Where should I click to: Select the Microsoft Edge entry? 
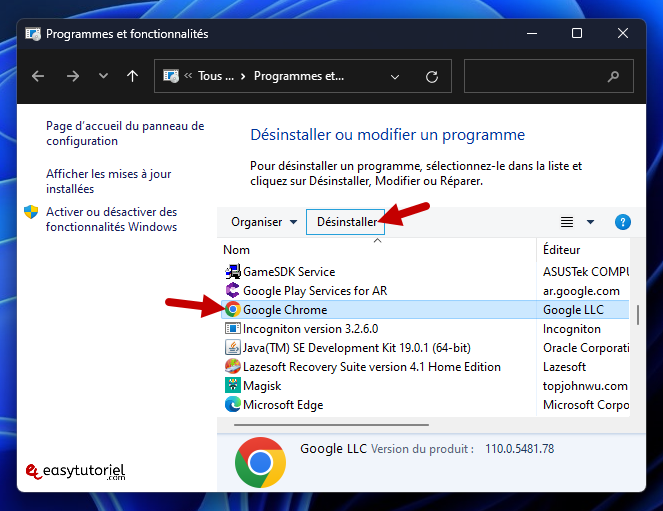tap(283, 405)
